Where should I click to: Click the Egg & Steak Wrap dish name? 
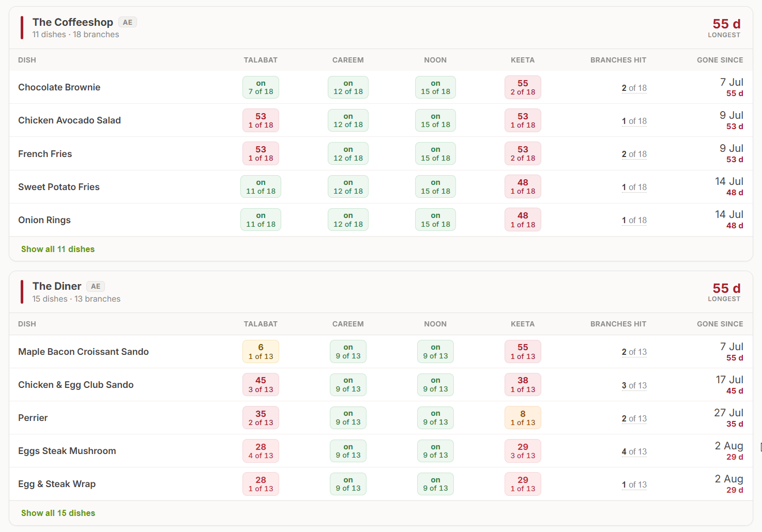57,484
